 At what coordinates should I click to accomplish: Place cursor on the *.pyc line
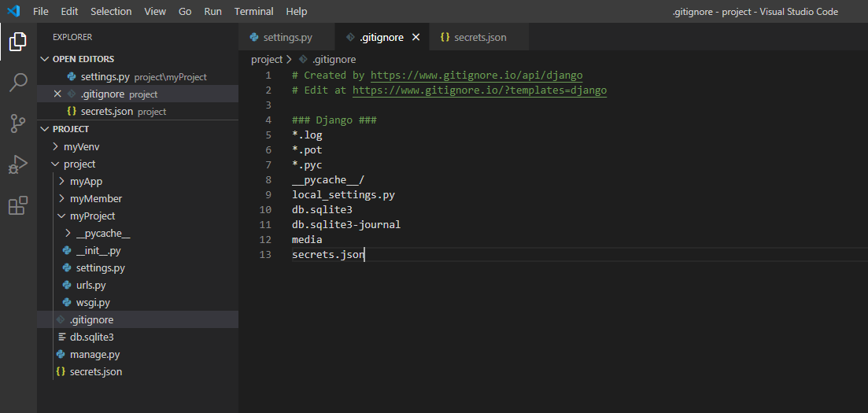(307, 165)
